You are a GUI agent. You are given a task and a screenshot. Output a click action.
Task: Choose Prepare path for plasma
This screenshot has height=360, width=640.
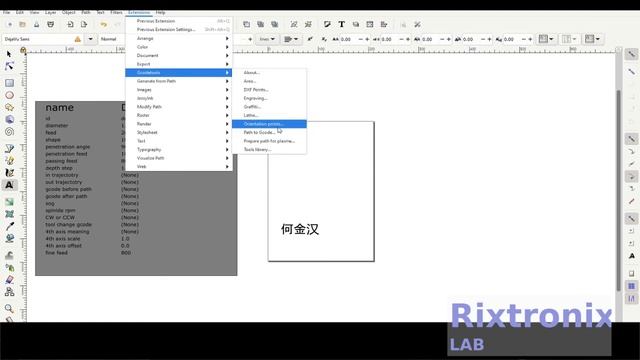pyautogui.click(x=269, y=141)
